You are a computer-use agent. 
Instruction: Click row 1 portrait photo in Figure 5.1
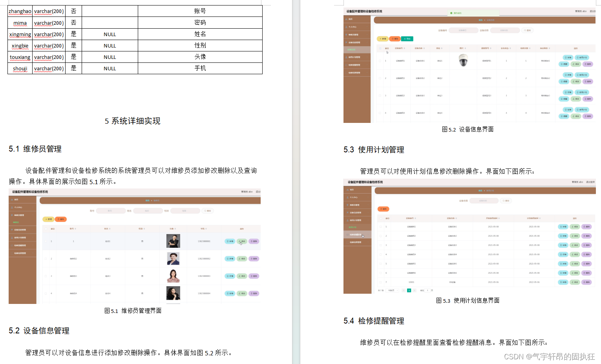[173, 241]
